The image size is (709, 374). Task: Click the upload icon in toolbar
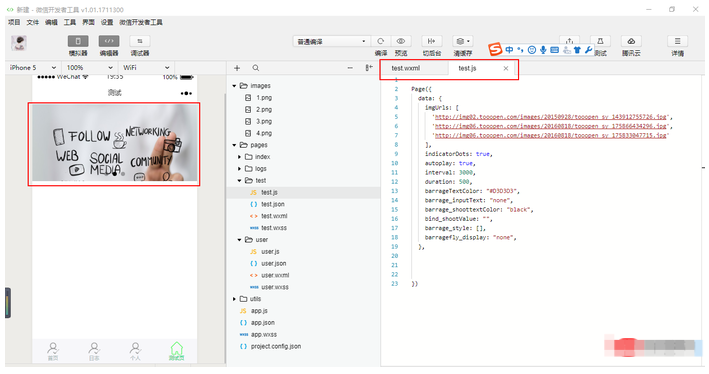click(x=569, y=41)
